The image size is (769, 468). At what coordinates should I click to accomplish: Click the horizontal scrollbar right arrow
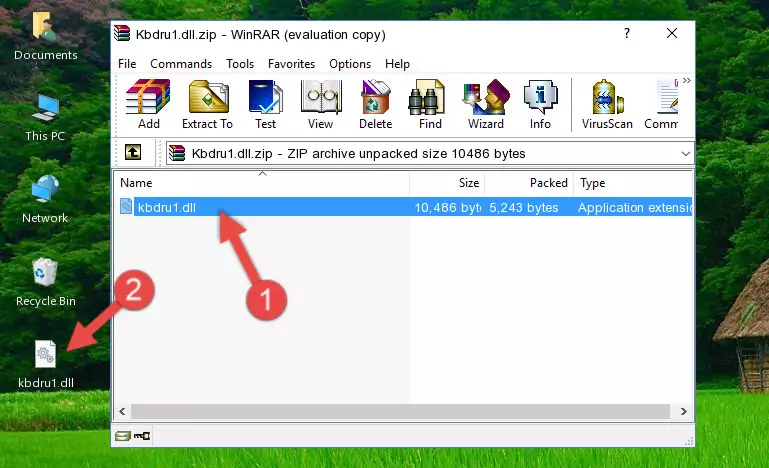684,411
